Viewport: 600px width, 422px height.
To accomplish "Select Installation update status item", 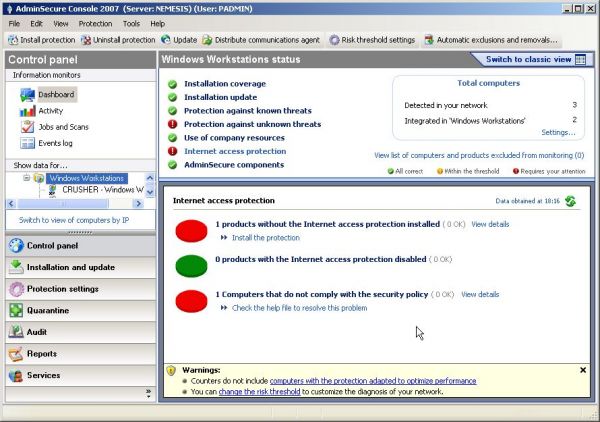I will pos(220,98).
